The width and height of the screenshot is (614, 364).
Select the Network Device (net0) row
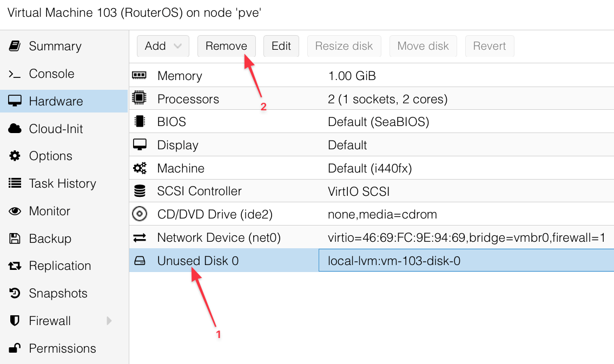(372, 237)
